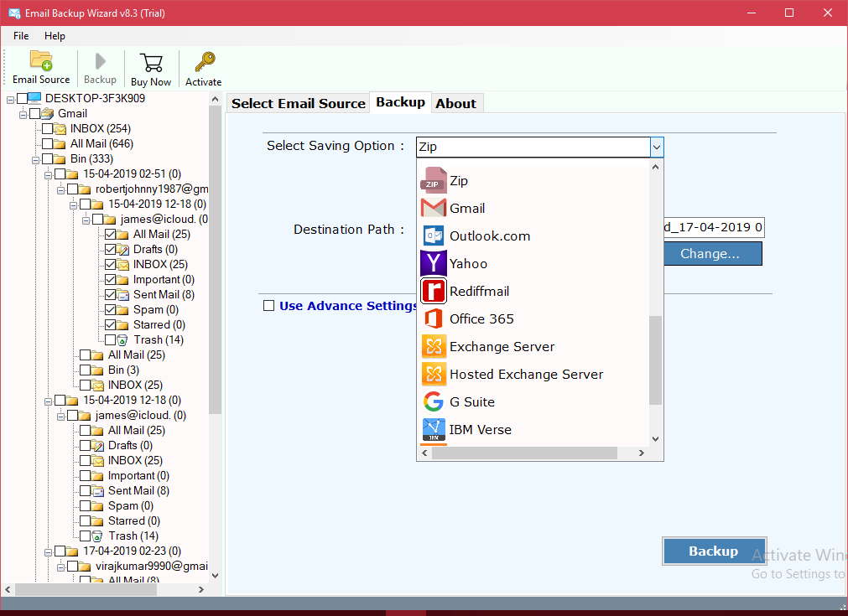Viewport: 848px width, 616px height.
Task: Select the Office 365 icon
Action: [x=433, y=318]
